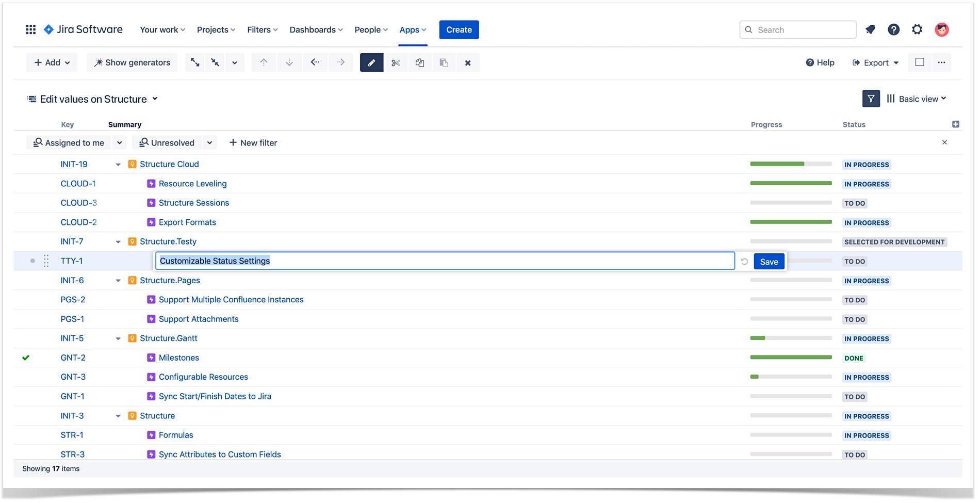Screen dimensions: 980x503
Task: Click the Jira Software logo
Action: [84, 29]
